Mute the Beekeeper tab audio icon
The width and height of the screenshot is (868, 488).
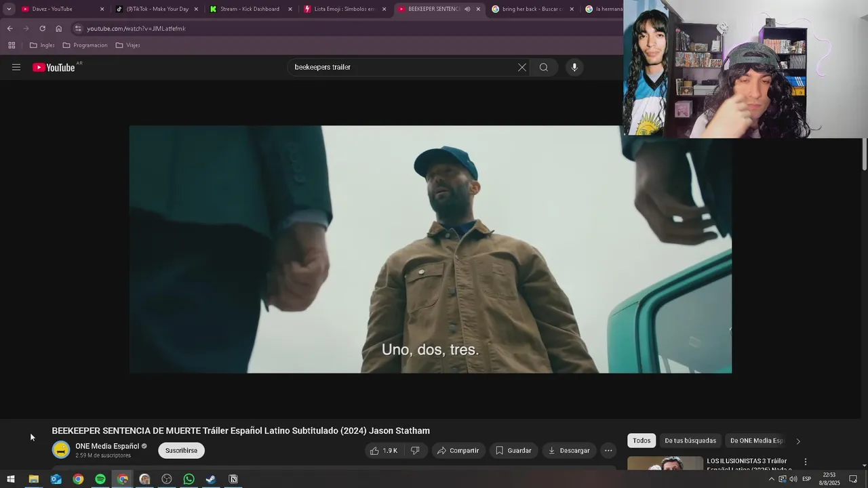[467, 9]
